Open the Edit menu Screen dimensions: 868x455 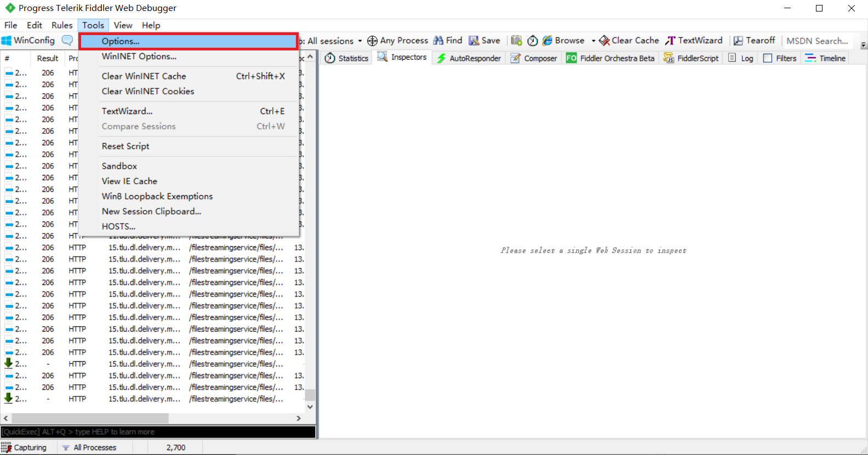[x=35, y=25]
